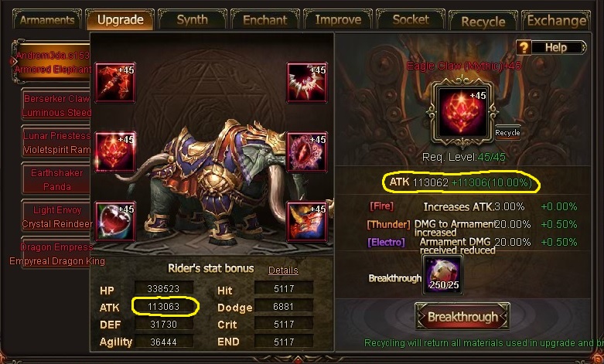Select the red heart gem armament icon

115,221
